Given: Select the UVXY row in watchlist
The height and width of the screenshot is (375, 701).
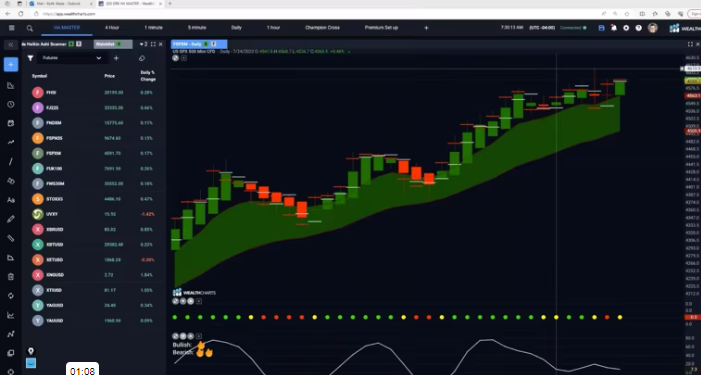Looking at the screenshot, I should (x=94, y=214).
